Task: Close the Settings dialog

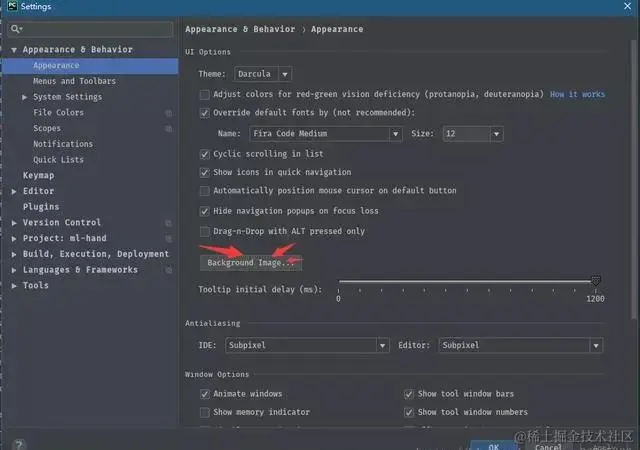Action: [627, 6]
